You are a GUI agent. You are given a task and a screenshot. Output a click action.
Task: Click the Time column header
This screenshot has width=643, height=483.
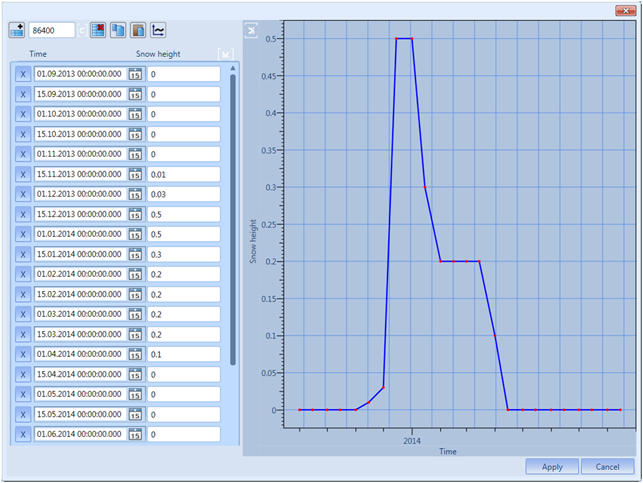click(x=38, y=54)
